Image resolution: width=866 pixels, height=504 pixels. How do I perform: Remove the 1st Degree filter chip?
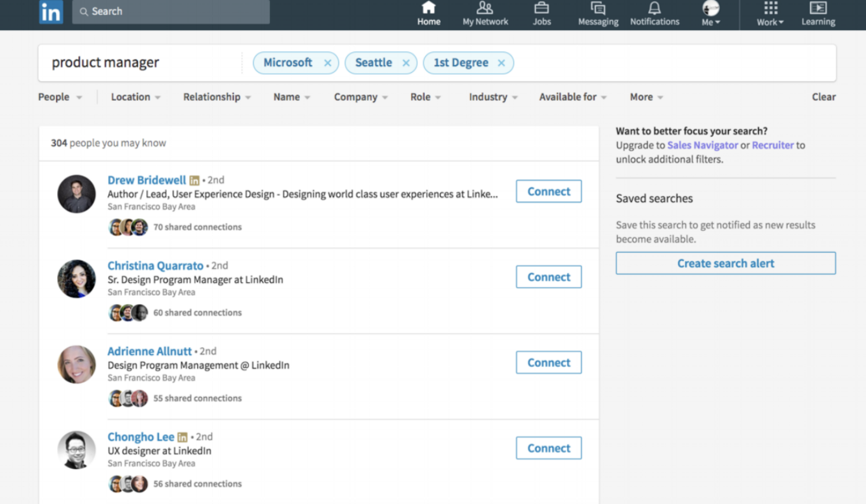point(501,63)
